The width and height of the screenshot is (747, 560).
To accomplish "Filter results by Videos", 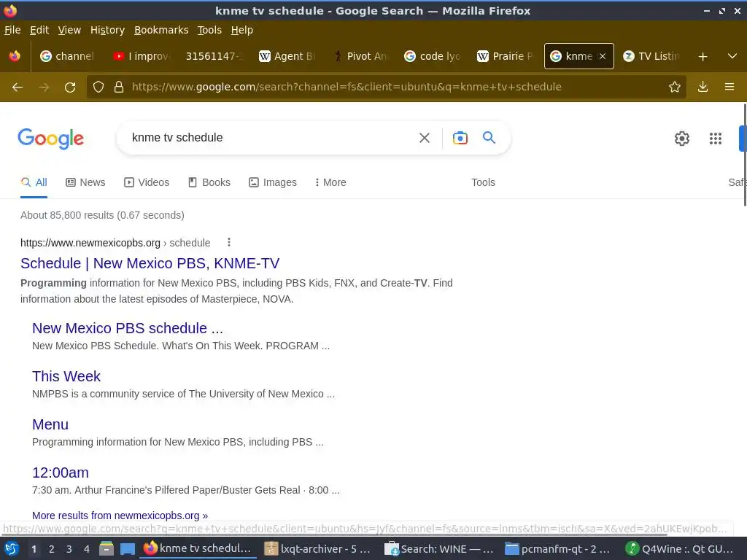I will point(147,182).
